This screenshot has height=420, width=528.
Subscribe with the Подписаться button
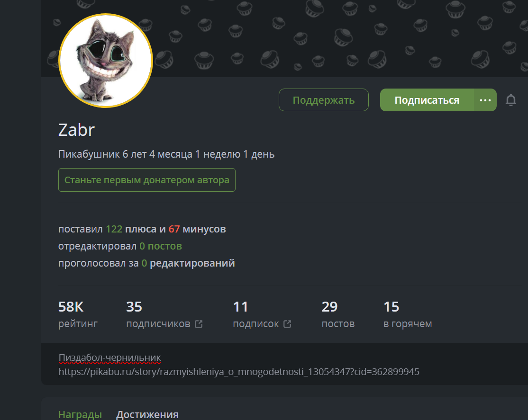pyautogui.click(x=427, y=100)
